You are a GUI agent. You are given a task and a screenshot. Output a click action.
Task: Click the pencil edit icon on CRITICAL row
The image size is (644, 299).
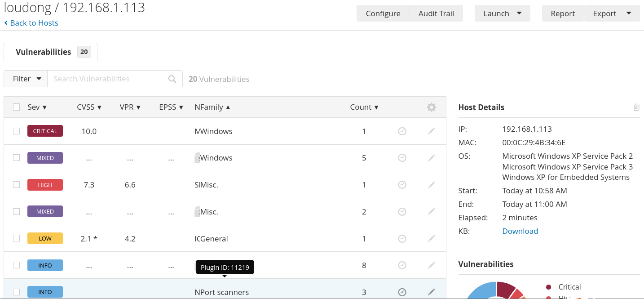click(431, 131)
